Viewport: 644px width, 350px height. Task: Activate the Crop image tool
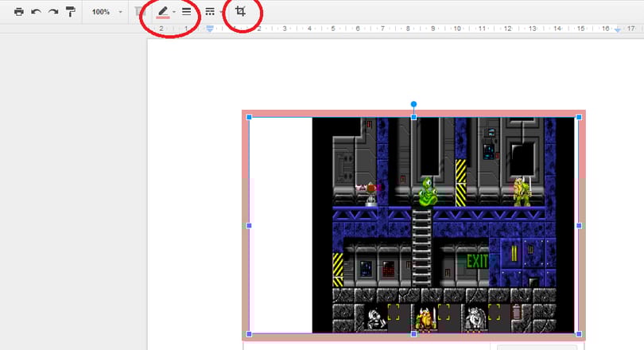(241, 11)
